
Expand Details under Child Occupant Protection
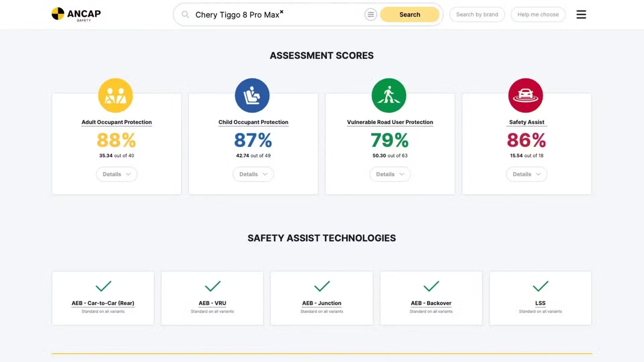point(253,174)
